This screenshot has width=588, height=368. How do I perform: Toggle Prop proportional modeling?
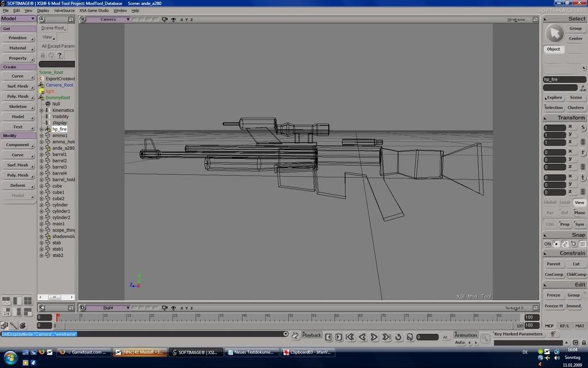coord(564,224)
